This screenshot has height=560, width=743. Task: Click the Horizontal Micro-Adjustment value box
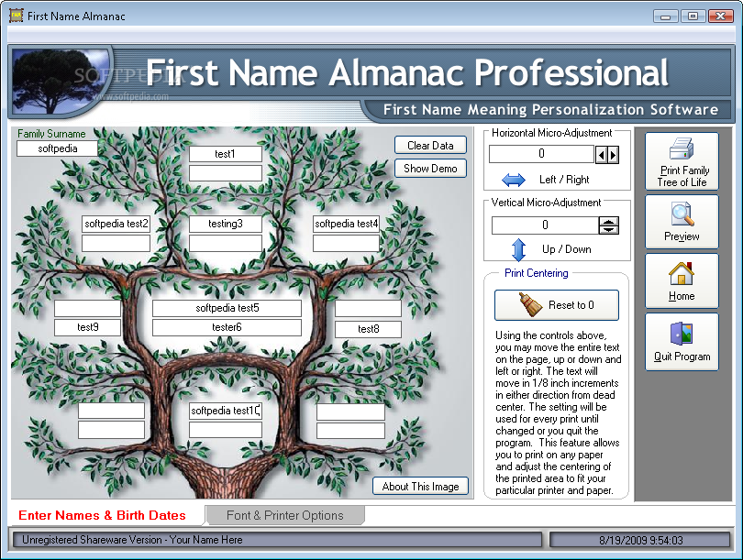coord(541,154)
